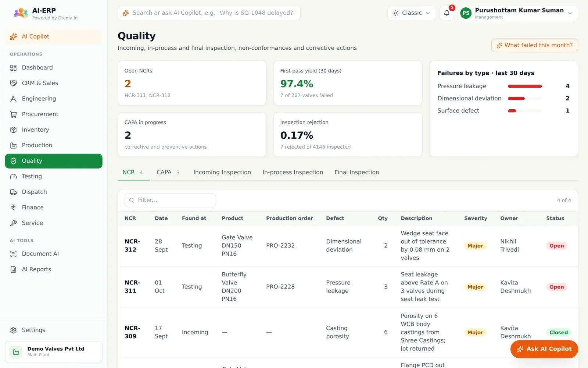Click the Pressure leakage failure bar
Screen dimensions: 588x368
coord(525,86)
